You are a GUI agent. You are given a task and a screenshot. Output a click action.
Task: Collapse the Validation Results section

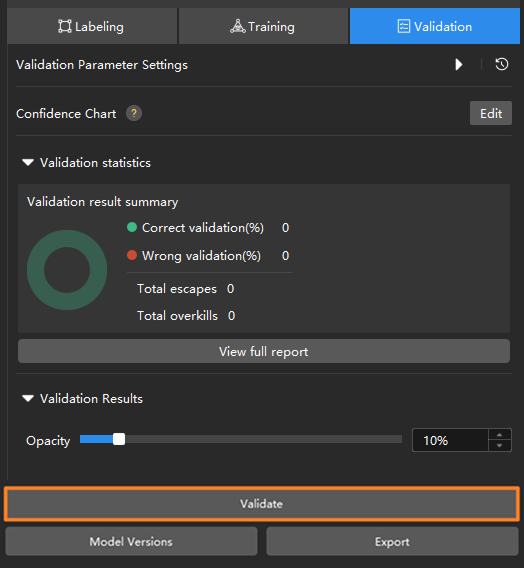28,398
